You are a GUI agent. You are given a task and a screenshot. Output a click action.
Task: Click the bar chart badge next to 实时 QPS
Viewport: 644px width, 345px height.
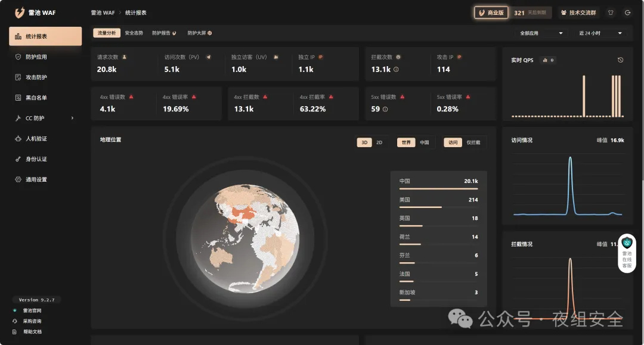(x=549, y=60)
